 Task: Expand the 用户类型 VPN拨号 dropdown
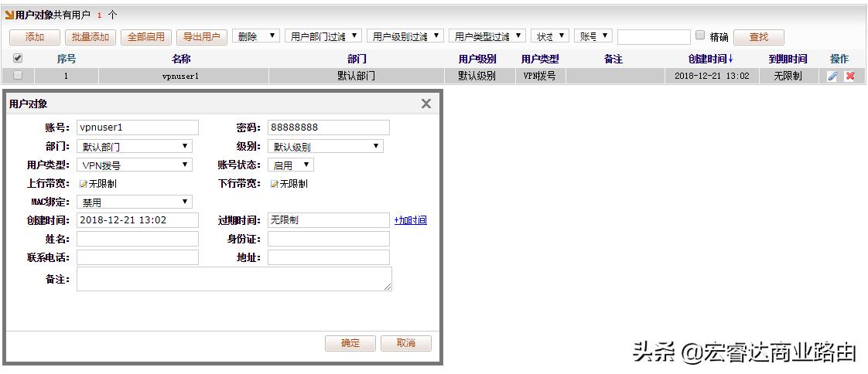(x=135, y=165)
